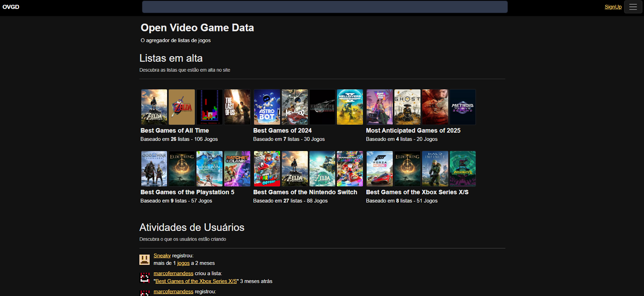Open the Horizon Forbidden West cover
644x296 pixels.
point(210,169)
